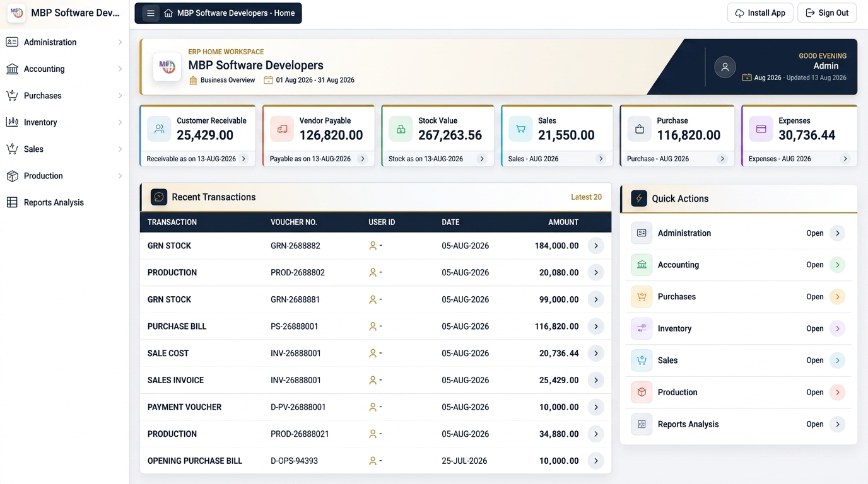
Task: Click the SALE COST transaction name
Action: [x=168, y=354]
